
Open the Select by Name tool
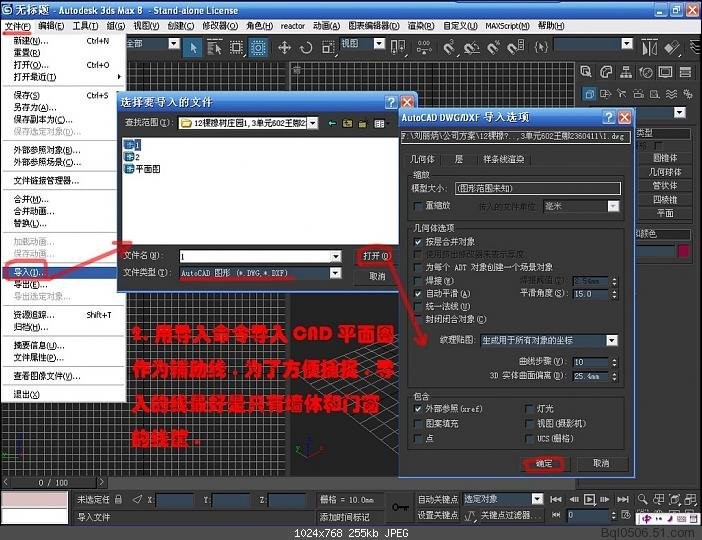(x=214, y=47)
